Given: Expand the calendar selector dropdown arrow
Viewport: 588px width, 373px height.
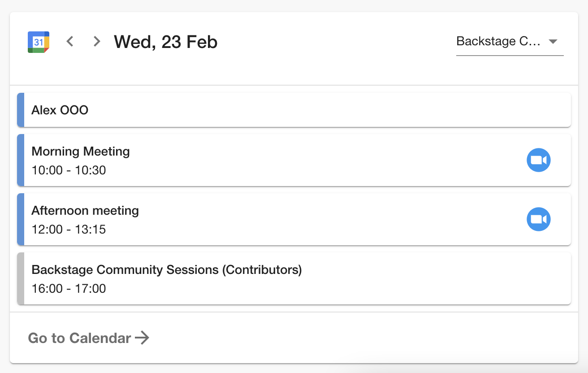Looking at the screenshot, I should point(553,42).
